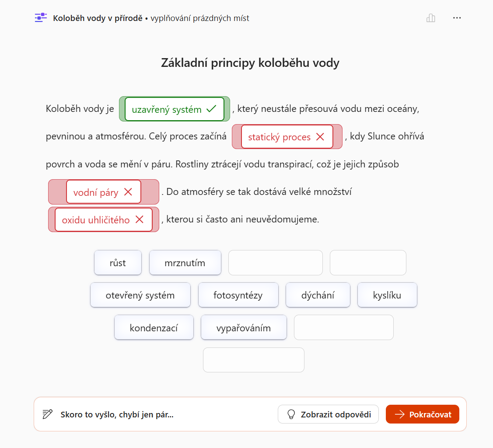Click the incorrect "statický proces" answer slot
Image resolution: width=493 pixels, height=448 pixels.
click(279, 137)
